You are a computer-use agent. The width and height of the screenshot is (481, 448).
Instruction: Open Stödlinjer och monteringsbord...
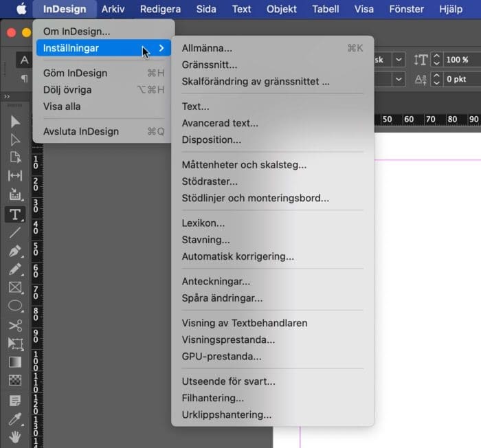click(272, 198)
